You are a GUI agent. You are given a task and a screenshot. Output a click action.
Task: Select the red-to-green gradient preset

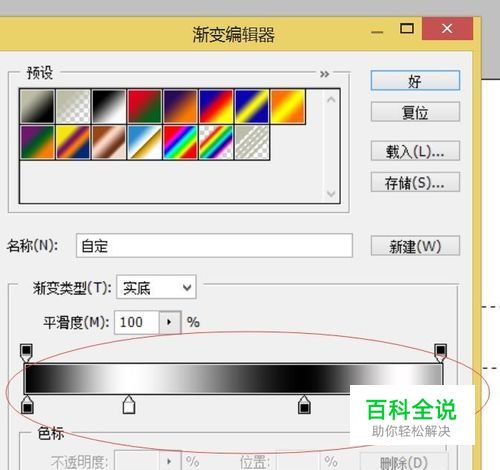click(x=145, y=107)
